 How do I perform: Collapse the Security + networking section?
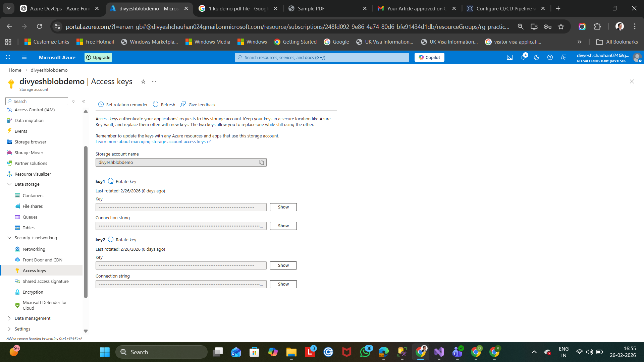tap(9, 238)
